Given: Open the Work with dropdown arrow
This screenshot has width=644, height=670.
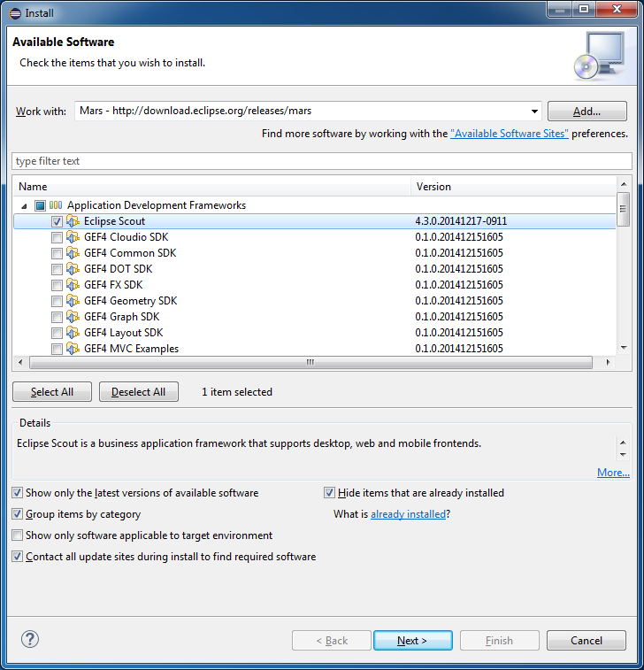Looking at the screenshot, I should [x=534, y=112].
